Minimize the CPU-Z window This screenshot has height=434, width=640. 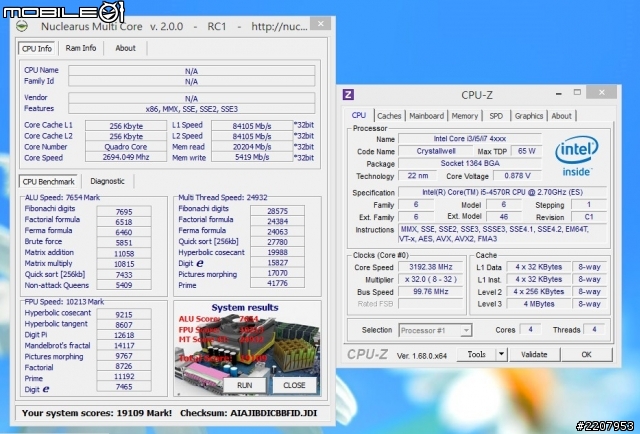click(x=559, y=93)
